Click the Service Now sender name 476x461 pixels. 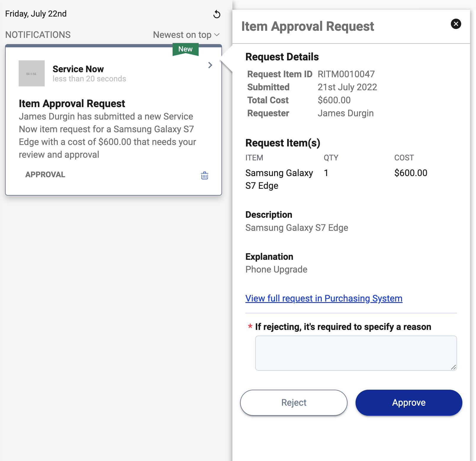[78, 69]
